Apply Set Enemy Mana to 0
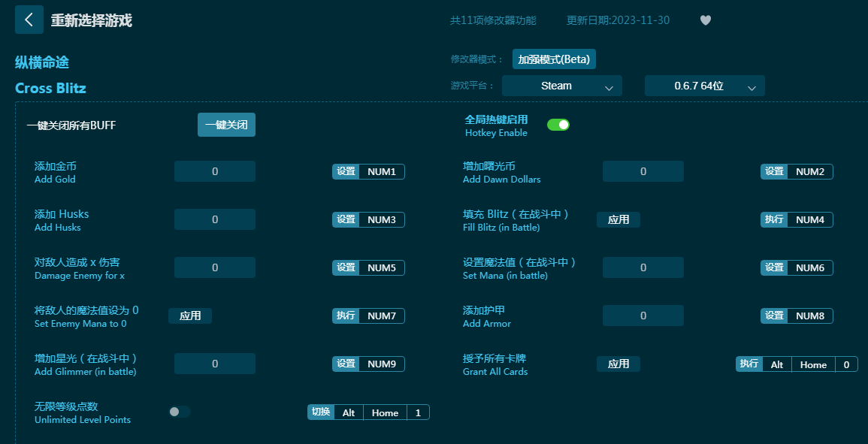 coord(190,316)
